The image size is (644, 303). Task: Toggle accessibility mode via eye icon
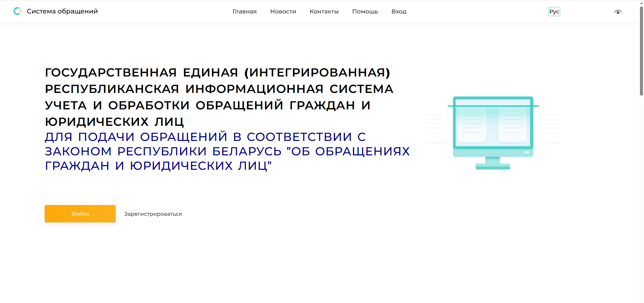pyautogui.click(x=618, y=12)
